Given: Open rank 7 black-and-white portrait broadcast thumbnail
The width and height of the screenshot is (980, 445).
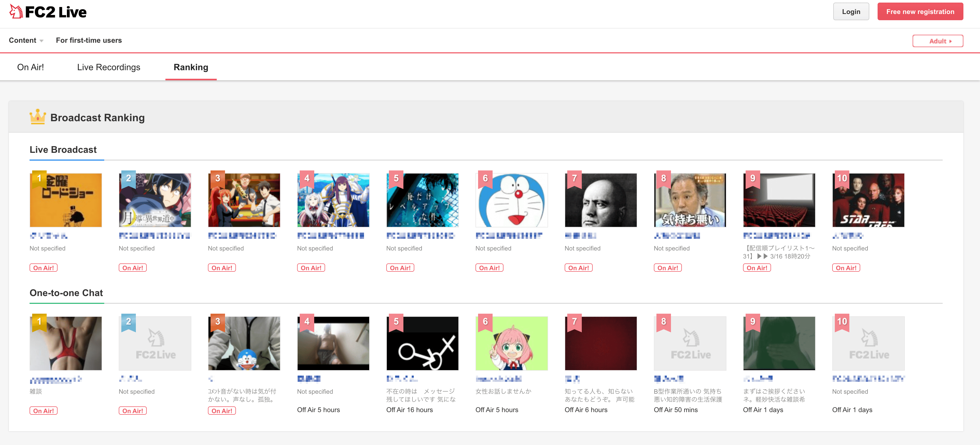Looking at the screenshot, I should (600, 200).
